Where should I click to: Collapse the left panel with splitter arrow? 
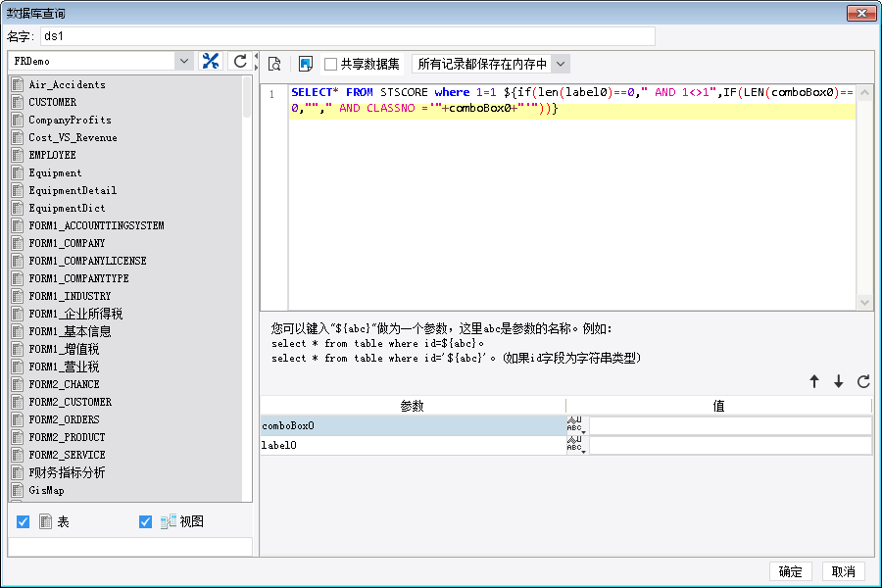256,56
